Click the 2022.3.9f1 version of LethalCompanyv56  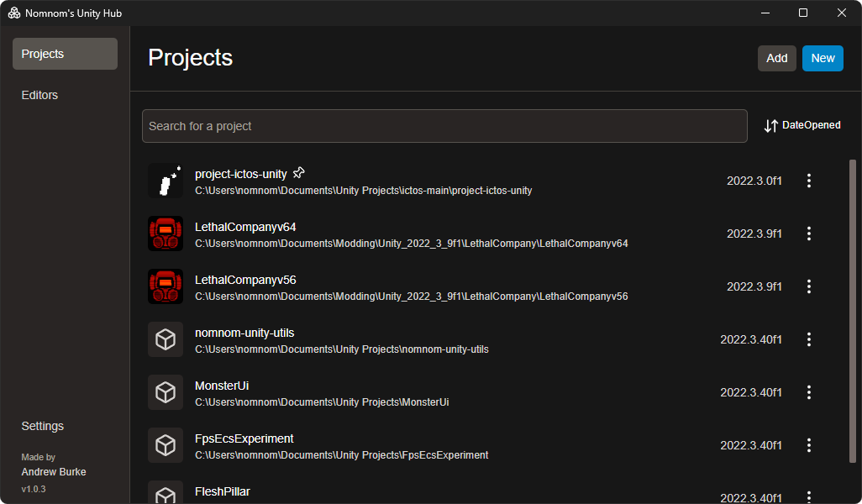tap(754, 286)
